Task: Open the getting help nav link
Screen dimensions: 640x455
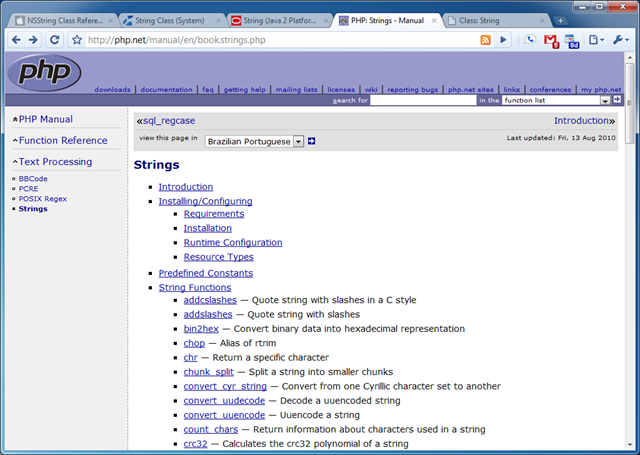Action: pos(244,89)
